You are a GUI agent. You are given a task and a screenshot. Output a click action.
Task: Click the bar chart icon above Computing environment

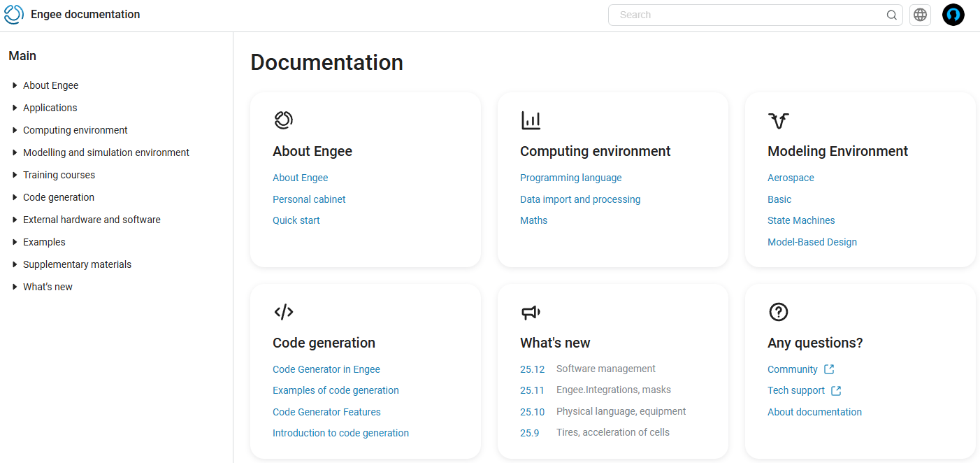[x=531, y=120]
